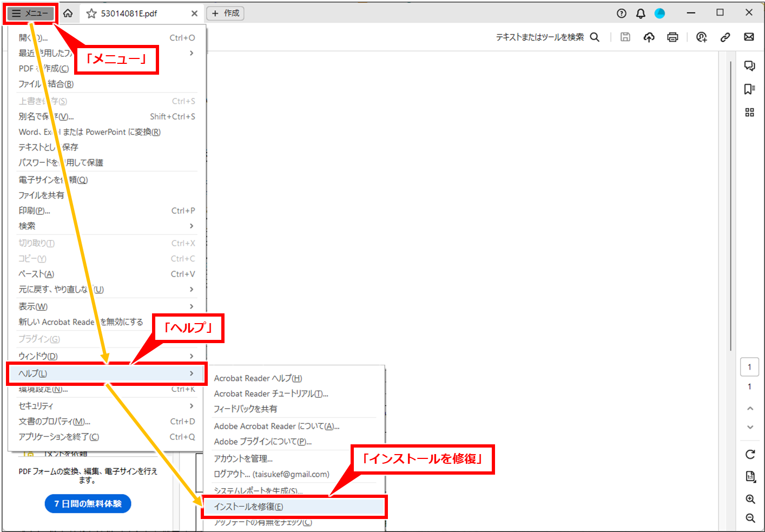This screenshot has height=532, width=765.
Task: Click the 作成 create button
Action: tap(225, 13)
